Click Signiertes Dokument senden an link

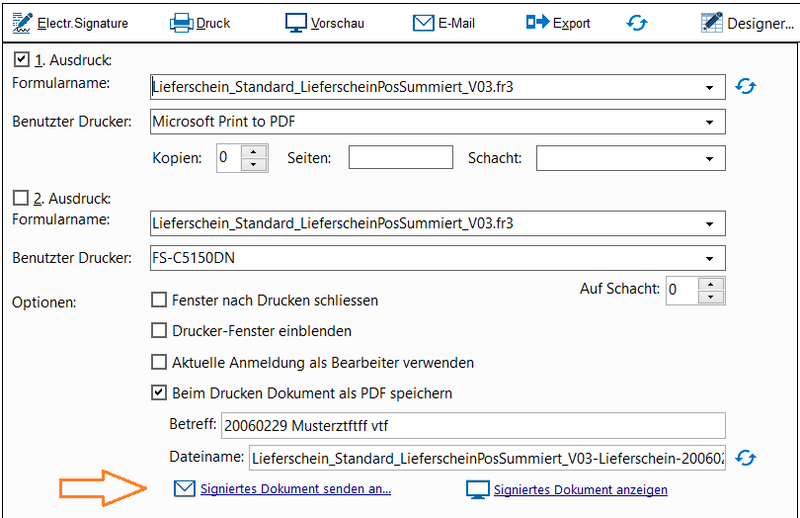point(295,490)
